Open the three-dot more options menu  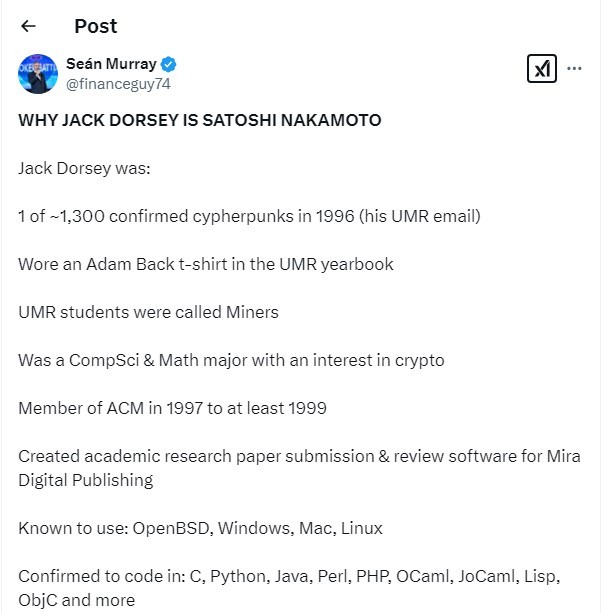(574, 68)
